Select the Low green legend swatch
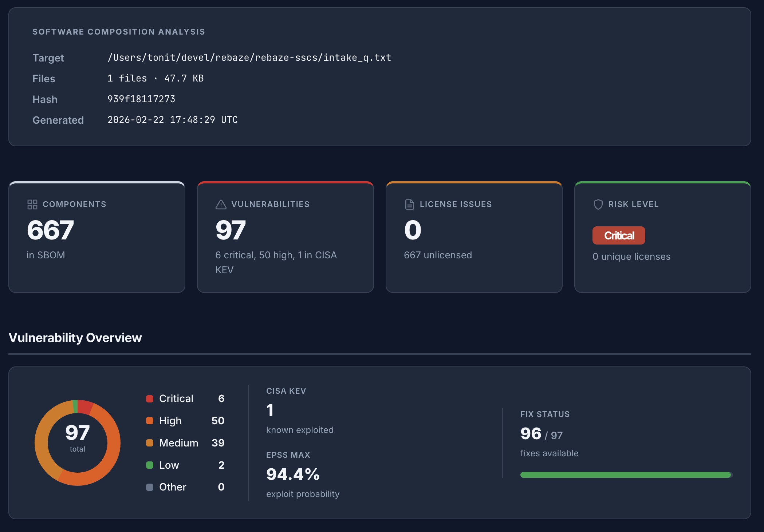Image resolution: width=764 pixels, height=532 pixels. 150,465
